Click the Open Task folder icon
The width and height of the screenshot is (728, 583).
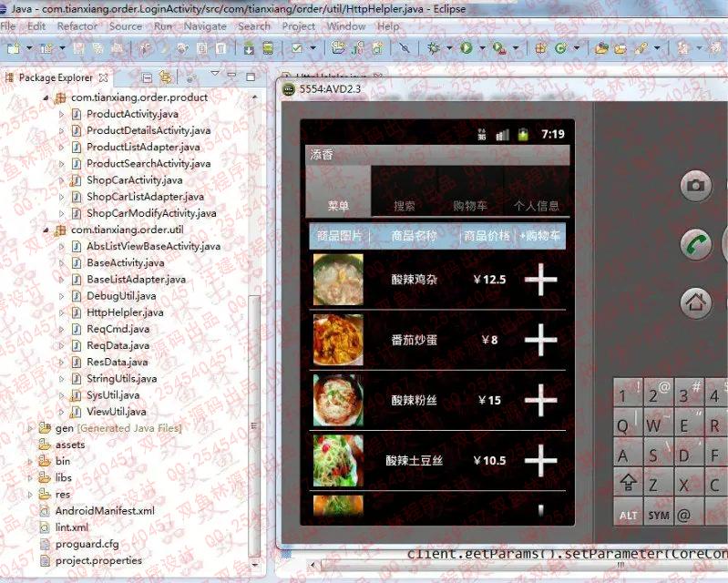pyautogui.click(x=620, y=47)
